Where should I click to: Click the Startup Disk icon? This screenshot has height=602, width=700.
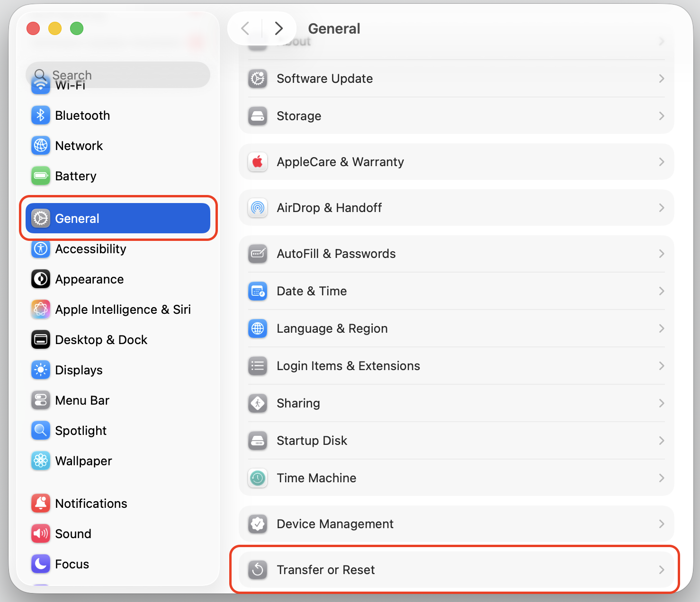258,441
